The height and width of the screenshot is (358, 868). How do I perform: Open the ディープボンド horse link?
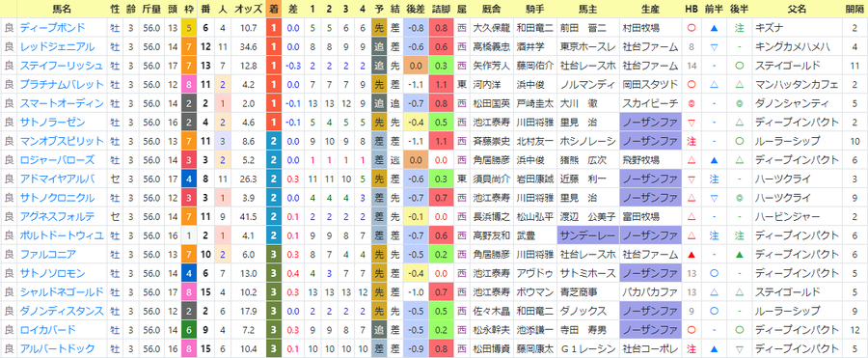53,28
